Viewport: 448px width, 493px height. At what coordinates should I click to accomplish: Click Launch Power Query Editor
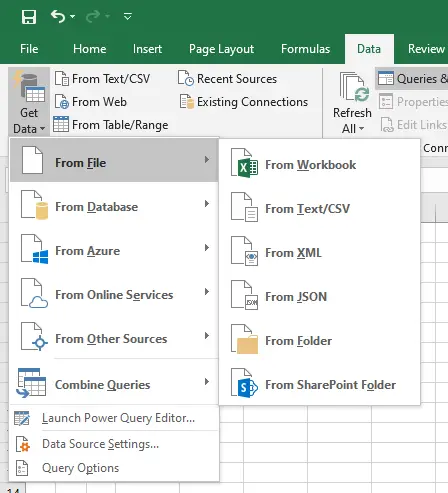[x=114, y=418]
